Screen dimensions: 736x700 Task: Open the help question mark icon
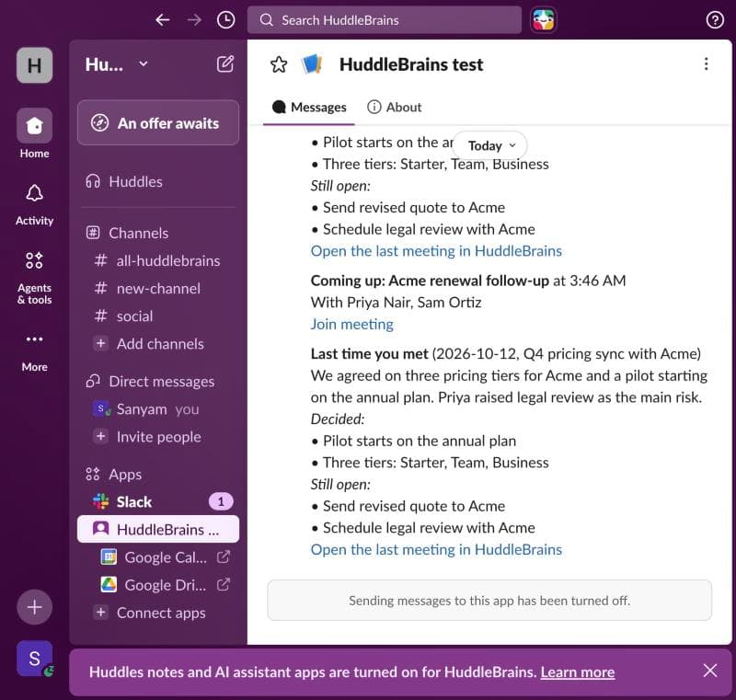715,20
